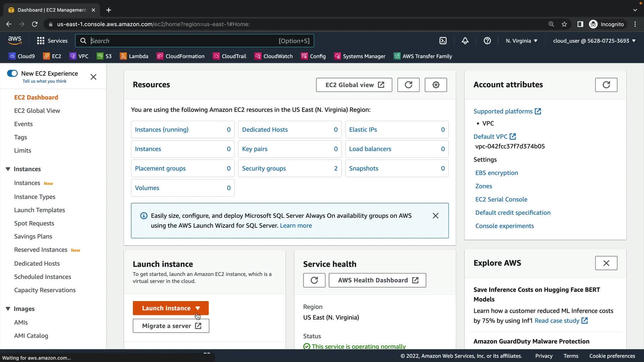Click the Lambda bookmark shortcut

click(x=134, y=56)
